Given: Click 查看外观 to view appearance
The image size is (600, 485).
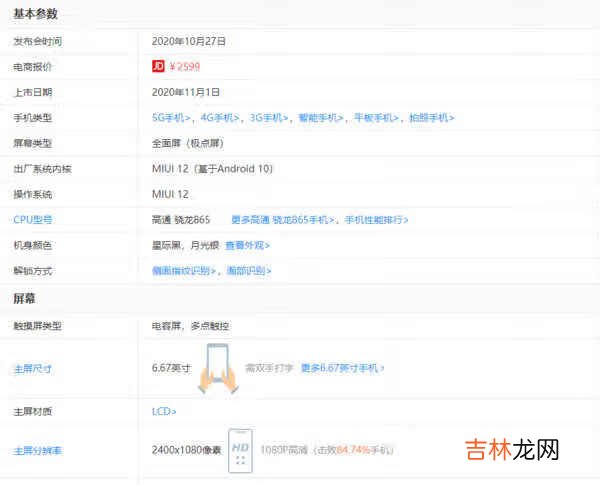Looking at the screenshot, I should (248, 245).
